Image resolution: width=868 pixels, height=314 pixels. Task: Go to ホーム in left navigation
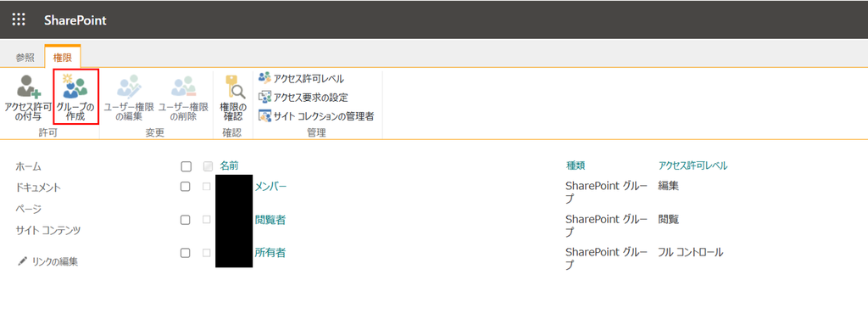(x=29, y=166)
